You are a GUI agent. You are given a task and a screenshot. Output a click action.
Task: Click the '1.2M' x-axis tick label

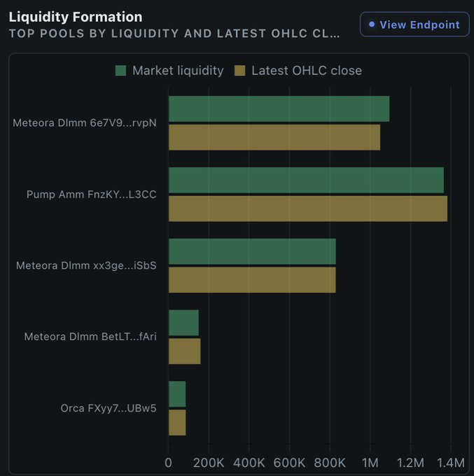pyautogui.click(x=410, y=463)
